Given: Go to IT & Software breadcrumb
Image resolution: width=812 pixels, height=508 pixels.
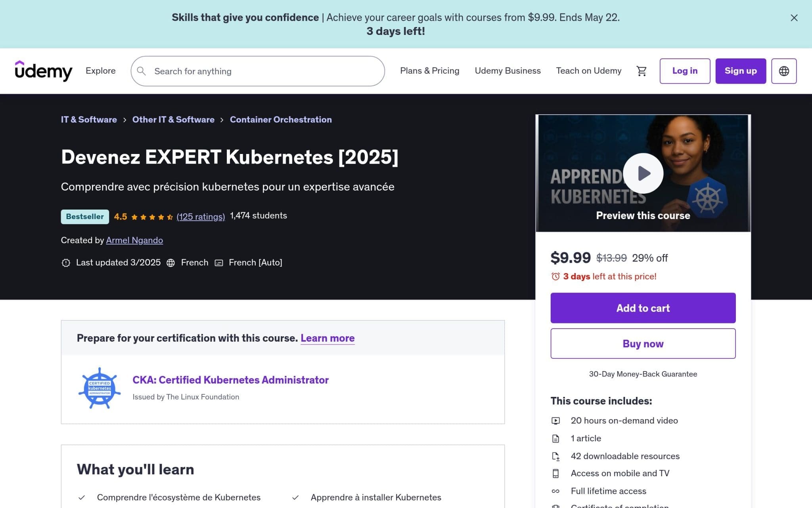Looking at the screenshot, I should pyautogui.click(x=89, y=119).
